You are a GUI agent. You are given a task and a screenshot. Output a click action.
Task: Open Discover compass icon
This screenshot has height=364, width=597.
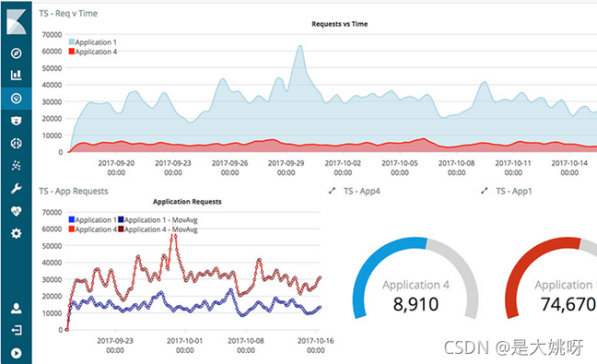point(16,53)
